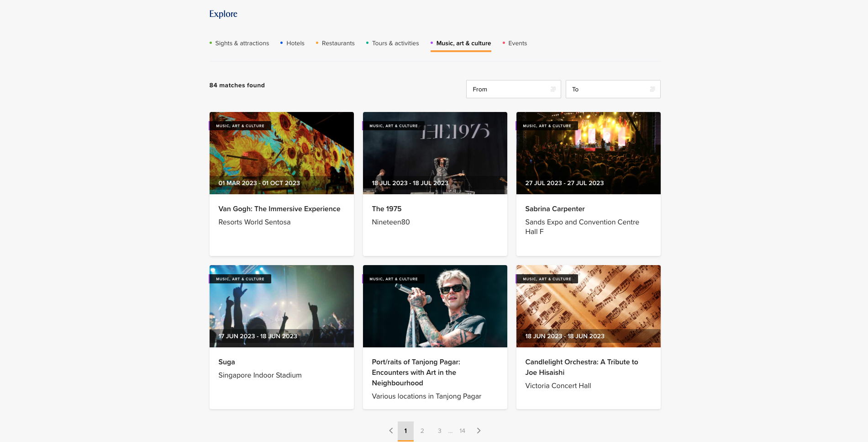Jump to page 14 of results
The image size is (868, 442).
(x=462, y=431)
